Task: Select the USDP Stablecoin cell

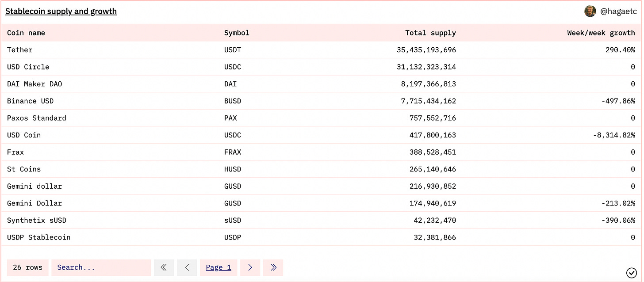Action: [x=39, y=237]
